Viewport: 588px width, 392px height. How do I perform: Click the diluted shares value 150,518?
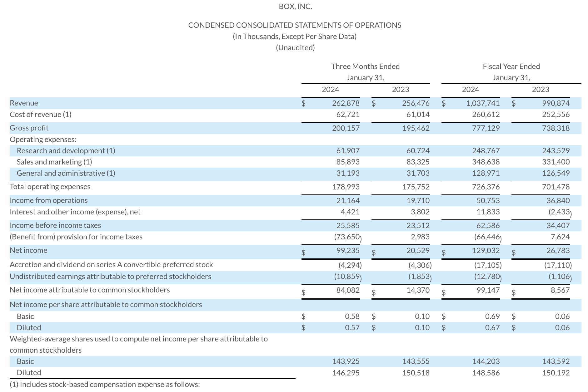click(416, 373)
